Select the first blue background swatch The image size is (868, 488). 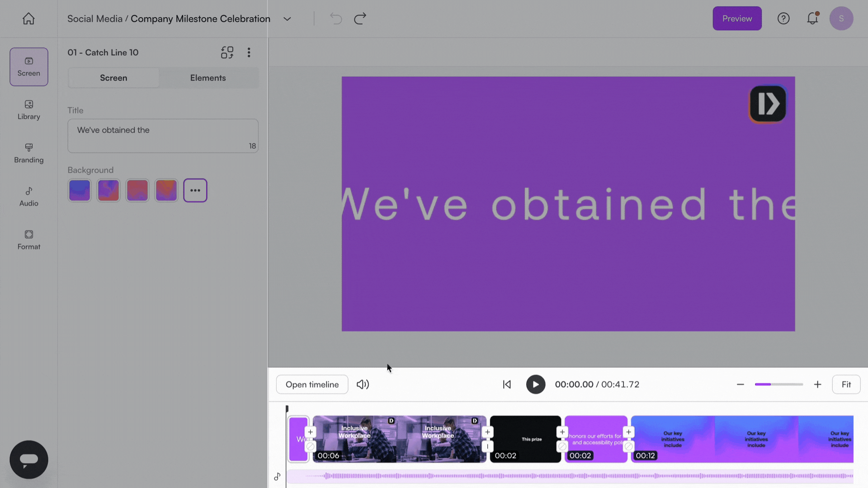pyautogui.click(x=80, y=190)
